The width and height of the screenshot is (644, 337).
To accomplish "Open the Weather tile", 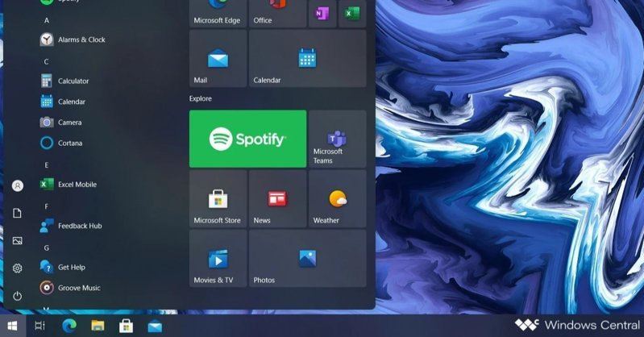I will point(337,199).
